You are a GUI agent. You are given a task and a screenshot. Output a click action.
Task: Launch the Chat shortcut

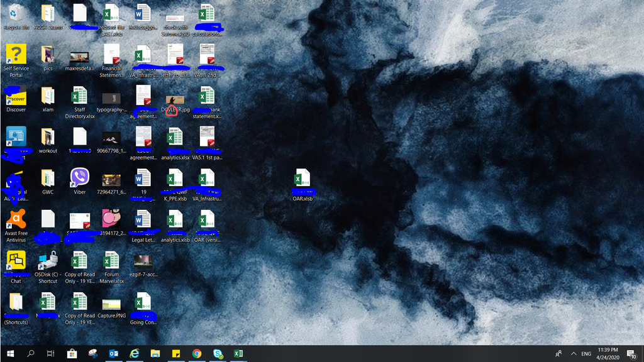click(16, 266)
